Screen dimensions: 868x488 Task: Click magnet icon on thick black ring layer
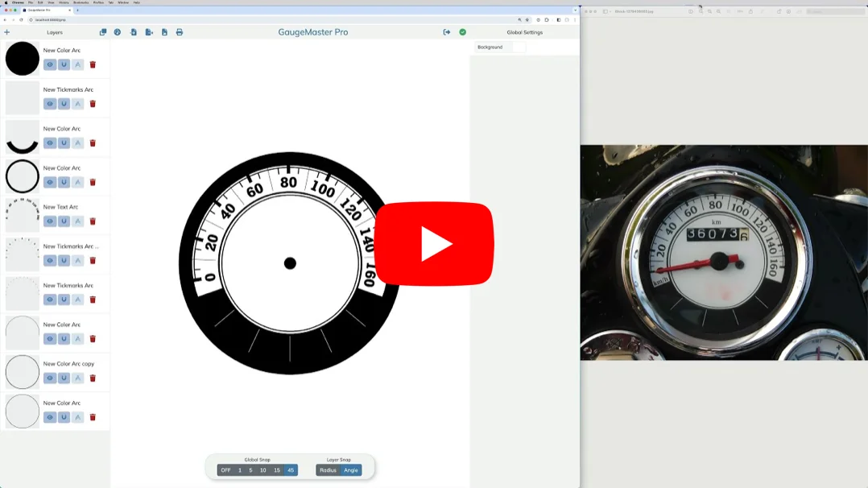tap(64, 182)
